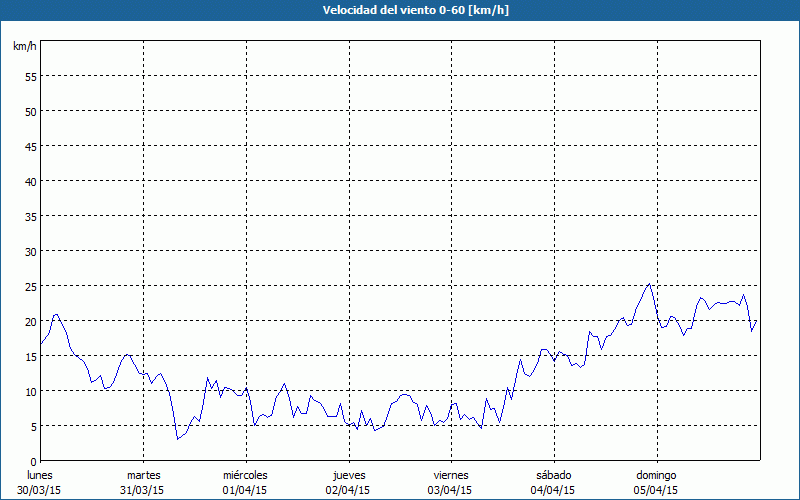This screenshot has height=500, width=800.
Task: Click the 40 value on the y-axis
Action: click(30, 181)
